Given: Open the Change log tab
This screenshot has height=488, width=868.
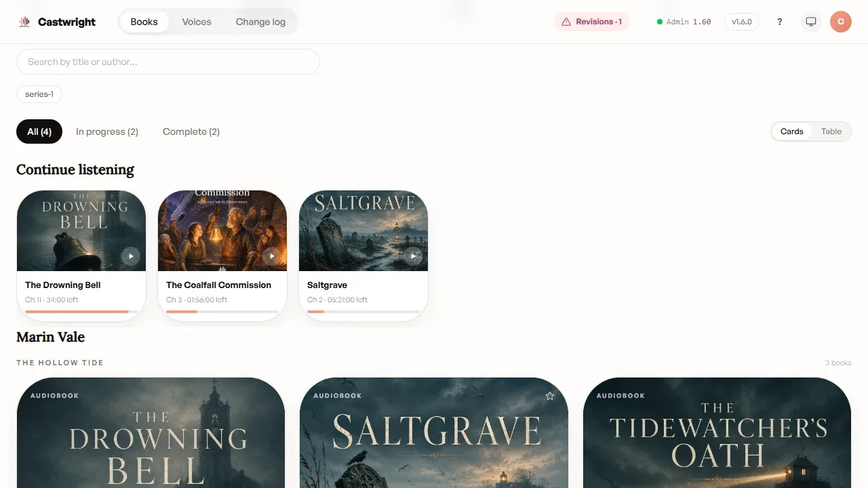Looking at the screenshot, I should coord(260,22).
